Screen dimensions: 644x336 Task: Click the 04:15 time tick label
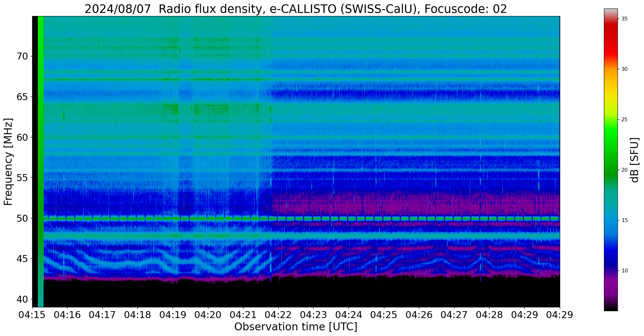[32, 315]
